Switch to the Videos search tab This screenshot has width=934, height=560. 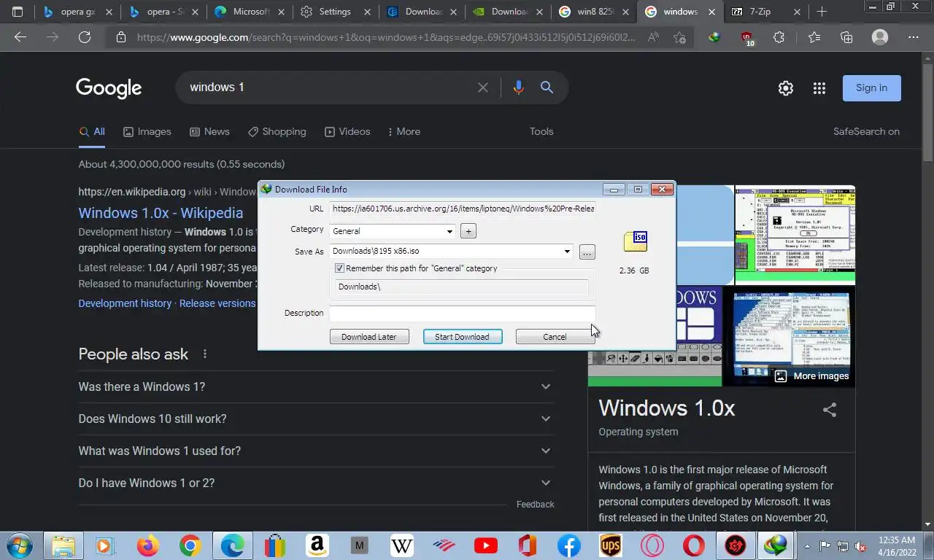pyautogui.click(x=347, y=131)
